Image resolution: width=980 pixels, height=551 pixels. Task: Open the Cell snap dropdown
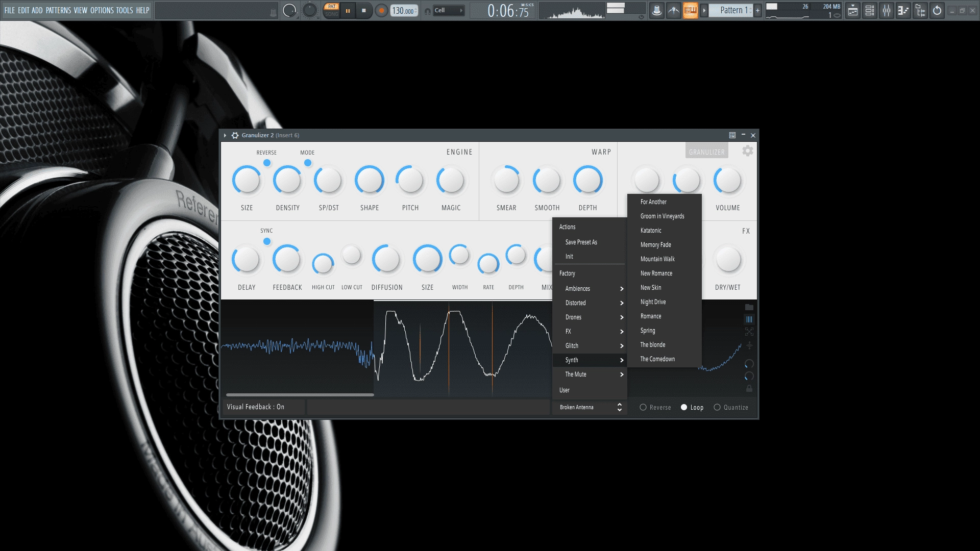click(449, 10)
